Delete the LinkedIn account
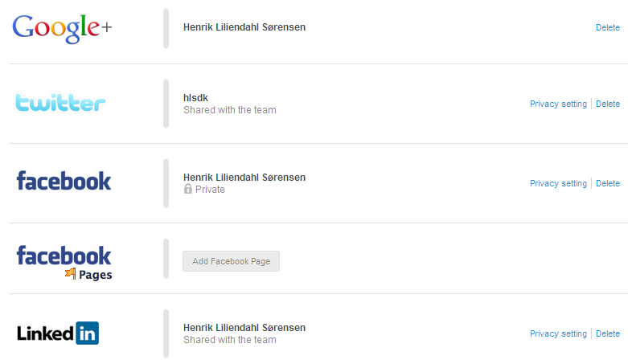This screenshot has width=628, height=364. point(607,333)
